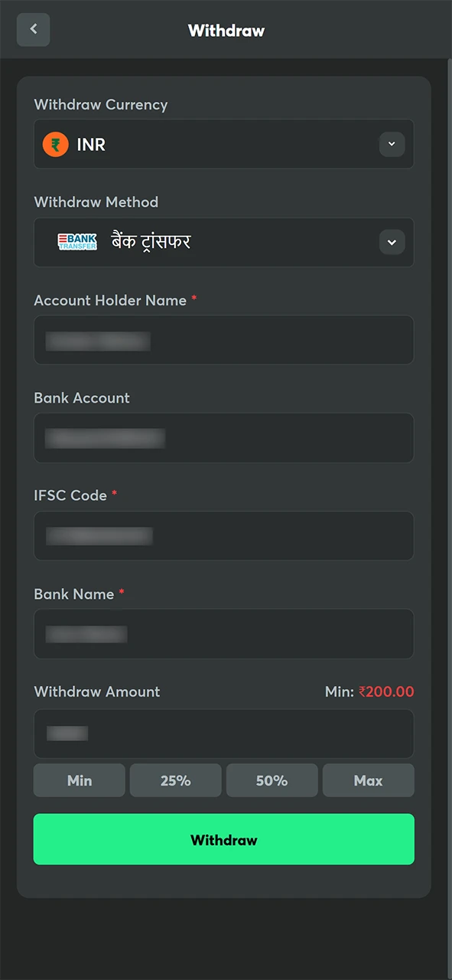Image resolution: width=452 pixels, height=980 pixels.
Task: Click the Min amount button
Action: pyautogui.click(x=79, y=780)
